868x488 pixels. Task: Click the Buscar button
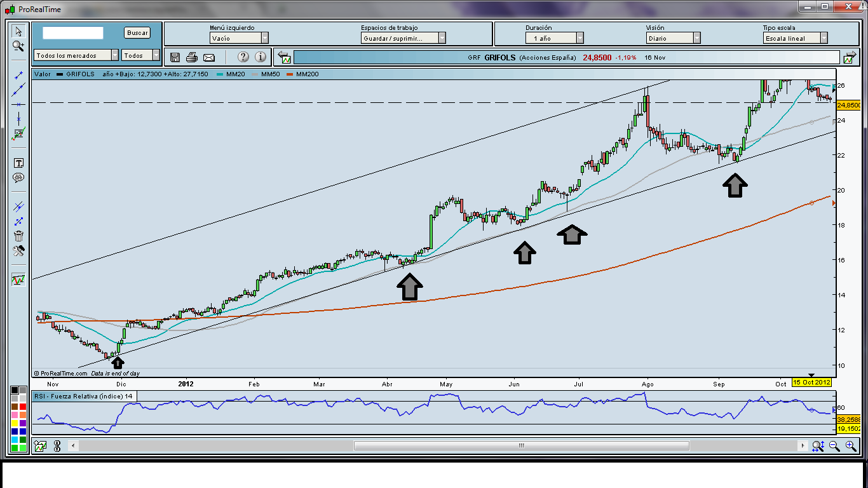137,32
